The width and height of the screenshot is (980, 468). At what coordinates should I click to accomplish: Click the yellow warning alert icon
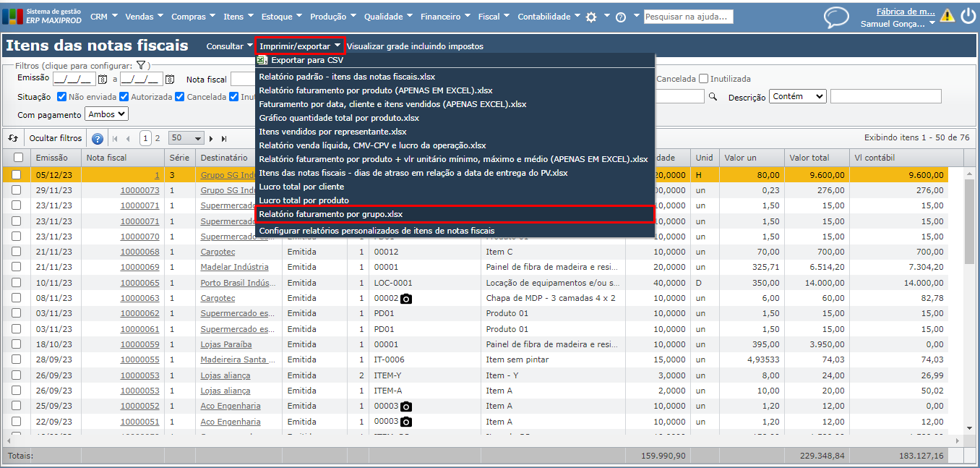coord(947,16)
